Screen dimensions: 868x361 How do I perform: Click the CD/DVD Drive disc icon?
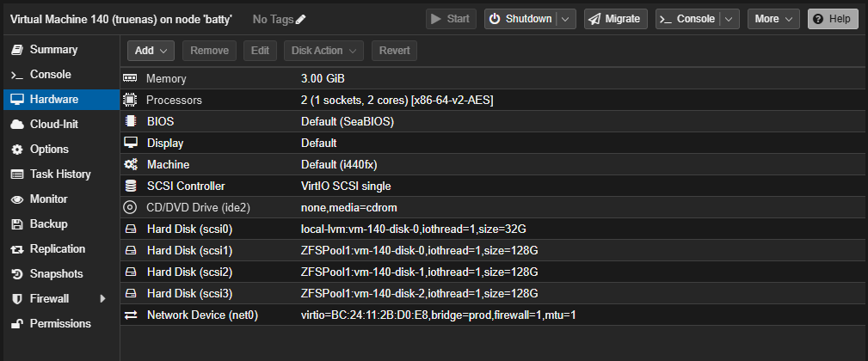(131, 208)
